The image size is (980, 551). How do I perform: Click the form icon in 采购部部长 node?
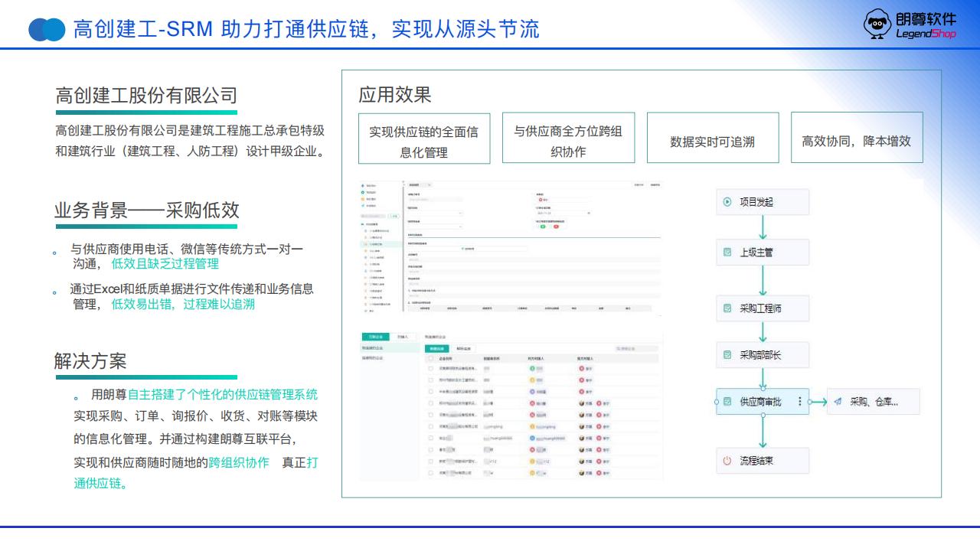[x=727, y=355]
